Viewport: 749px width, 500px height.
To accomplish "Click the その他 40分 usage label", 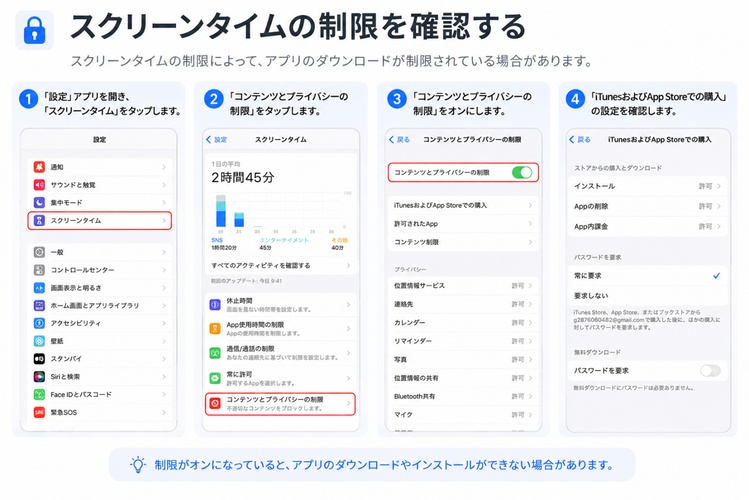I will point(339,244).
